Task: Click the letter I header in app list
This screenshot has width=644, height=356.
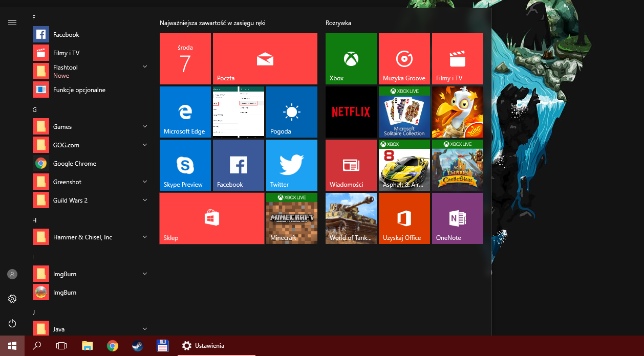Action: click(33, 257)
